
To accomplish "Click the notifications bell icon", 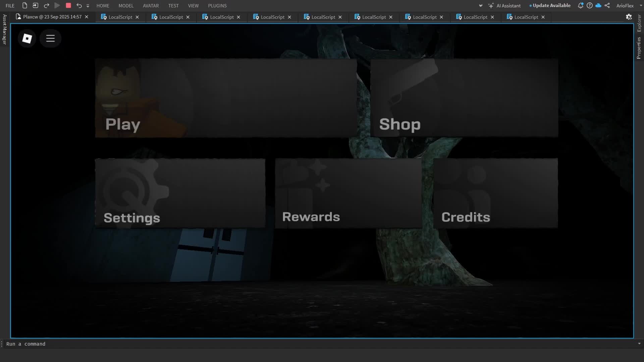I will 581,5.
